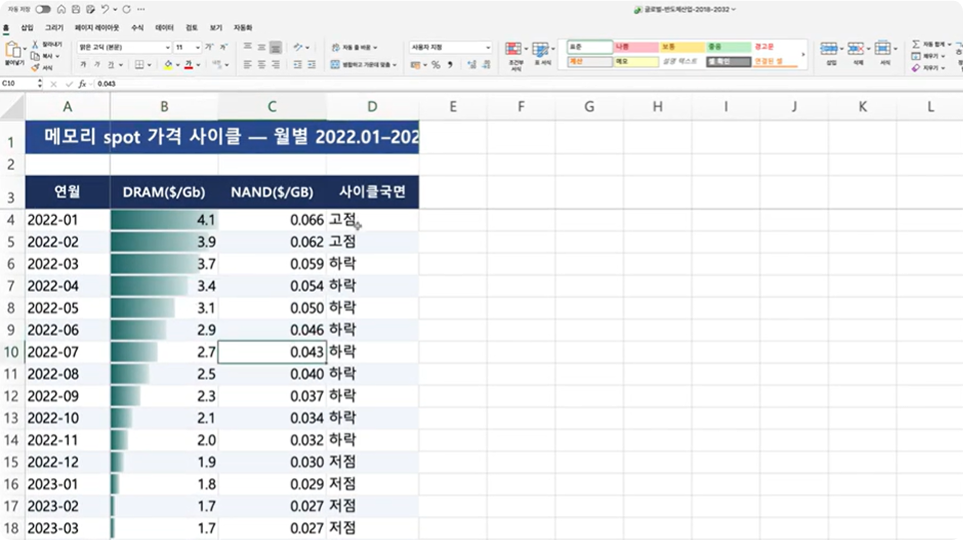Toggle italic formatting
Screen dimensions: 963x540
pyautogui.click(x=97, y=65)
